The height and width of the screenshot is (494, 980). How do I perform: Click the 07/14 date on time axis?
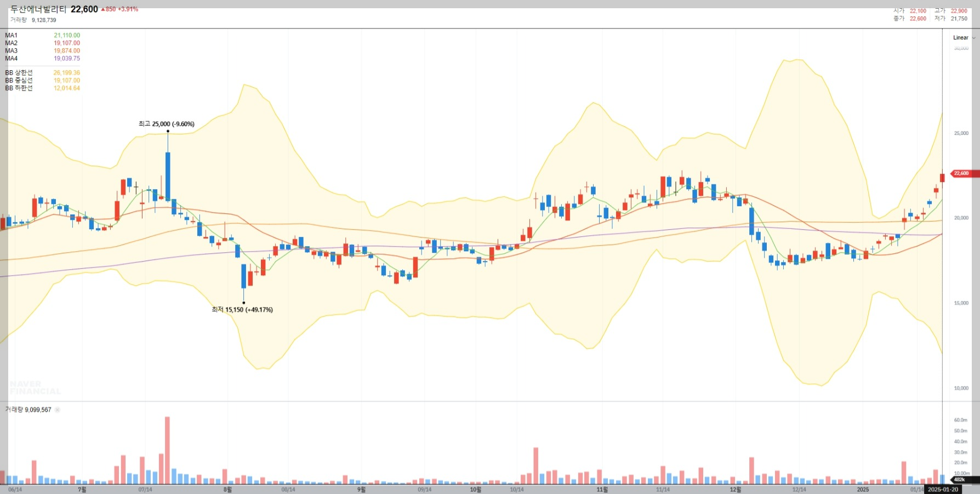tap(145, 490)
